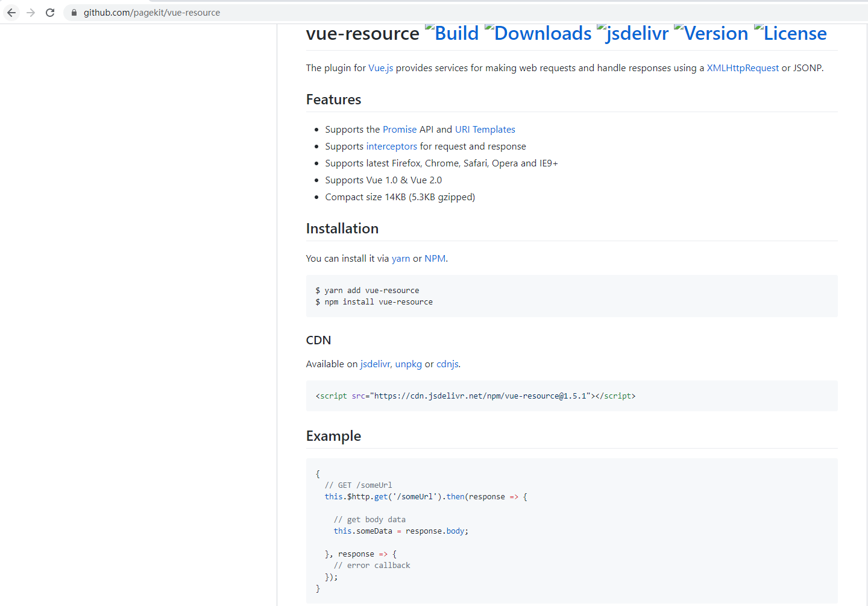
Task: Visit the URI Templates link
Action: point(485,130)
